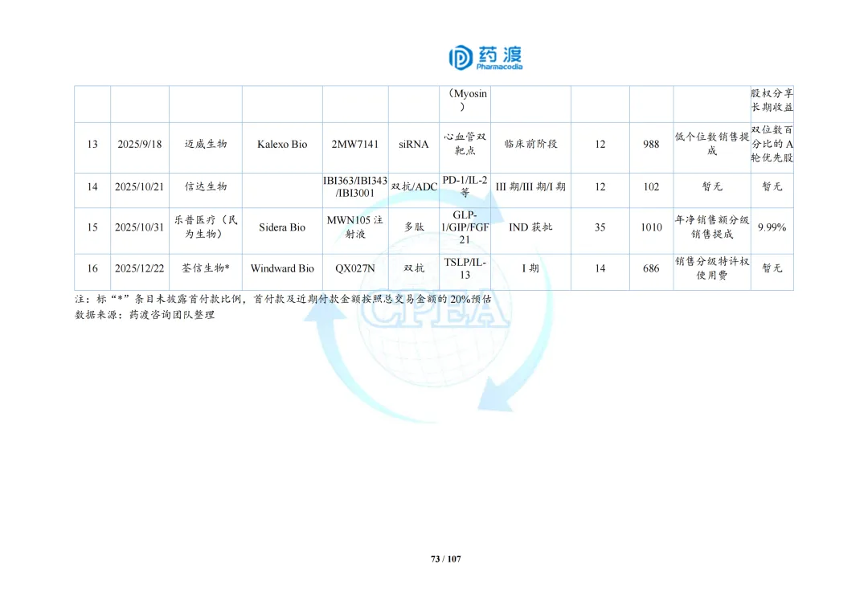Click the 'QX027N' product cell

[355, 272]
